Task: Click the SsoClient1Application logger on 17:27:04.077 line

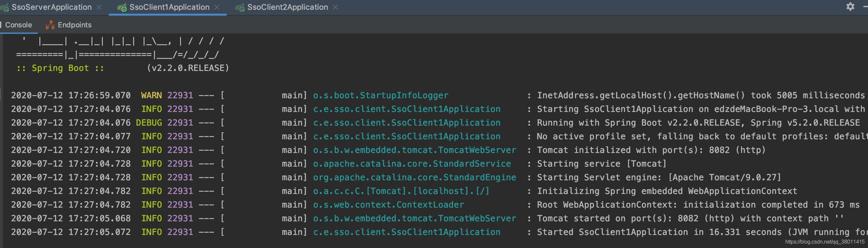Action: [x=407, y=136]
